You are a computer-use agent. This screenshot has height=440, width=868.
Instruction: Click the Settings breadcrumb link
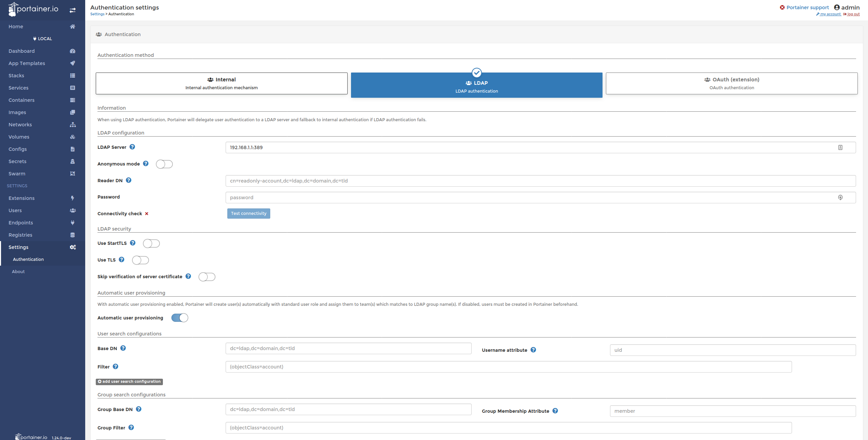coord(97,14)
